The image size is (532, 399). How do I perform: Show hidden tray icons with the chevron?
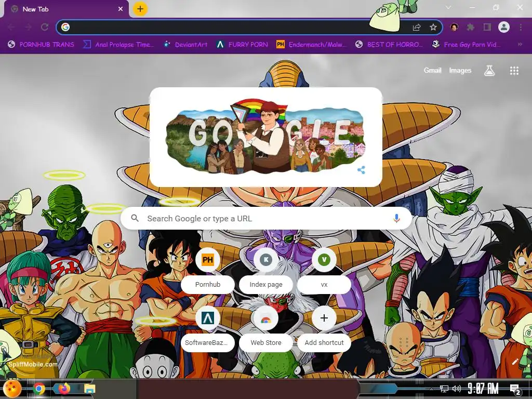pos(432,389)
